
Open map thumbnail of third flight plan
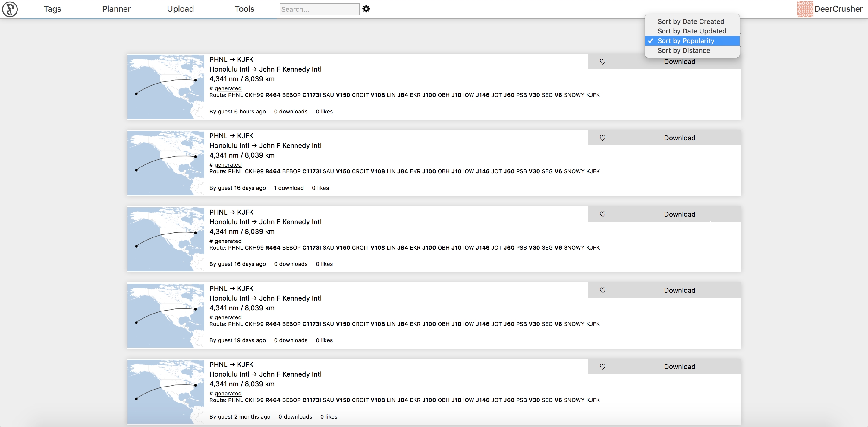click(166, 239)
